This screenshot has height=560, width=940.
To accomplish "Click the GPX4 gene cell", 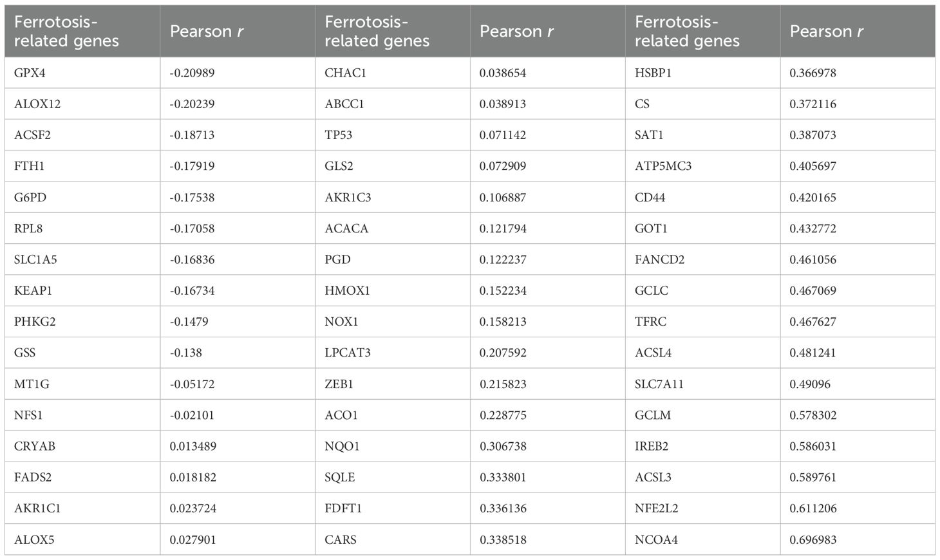I will click(x=30, y=73).
